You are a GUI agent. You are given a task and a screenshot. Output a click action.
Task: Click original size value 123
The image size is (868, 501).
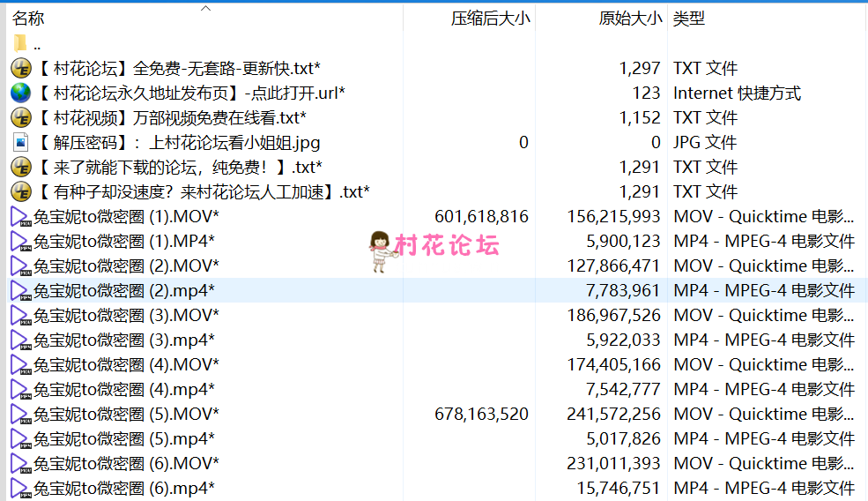point(647,93)
